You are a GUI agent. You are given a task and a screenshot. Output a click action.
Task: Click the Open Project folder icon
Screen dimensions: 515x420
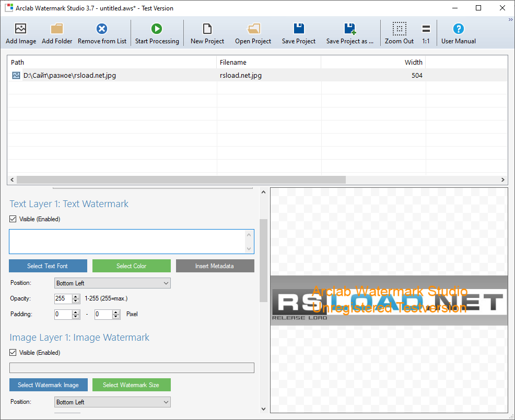(253, 29)
